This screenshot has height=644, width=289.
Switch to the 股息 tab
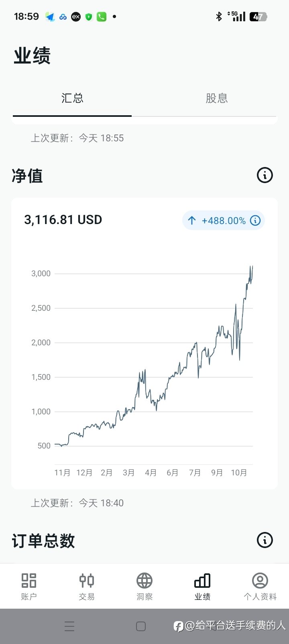pyautogui.click(x=217, y=98)
